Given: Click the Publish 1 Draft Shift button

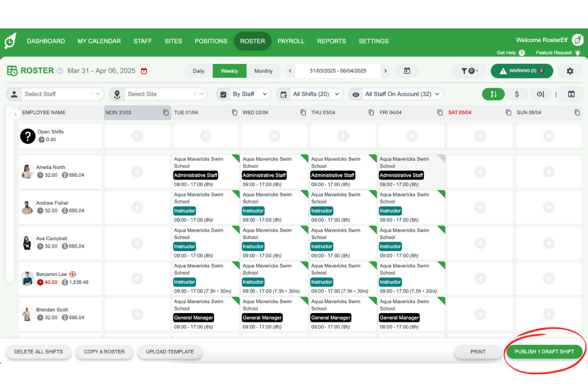Looking at the screenshot, I should pyautogui.click(x=544, y=351).
